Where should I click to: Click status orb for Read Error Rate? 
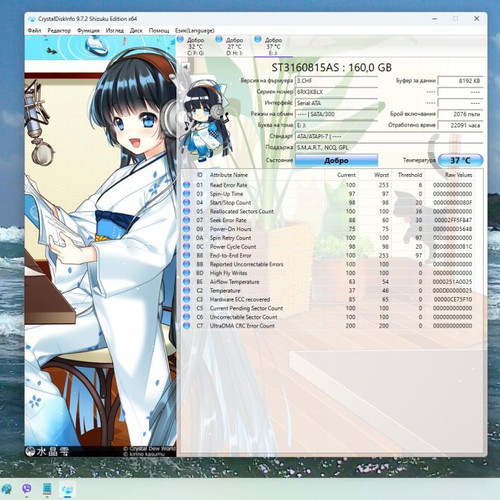pos(187,185)
